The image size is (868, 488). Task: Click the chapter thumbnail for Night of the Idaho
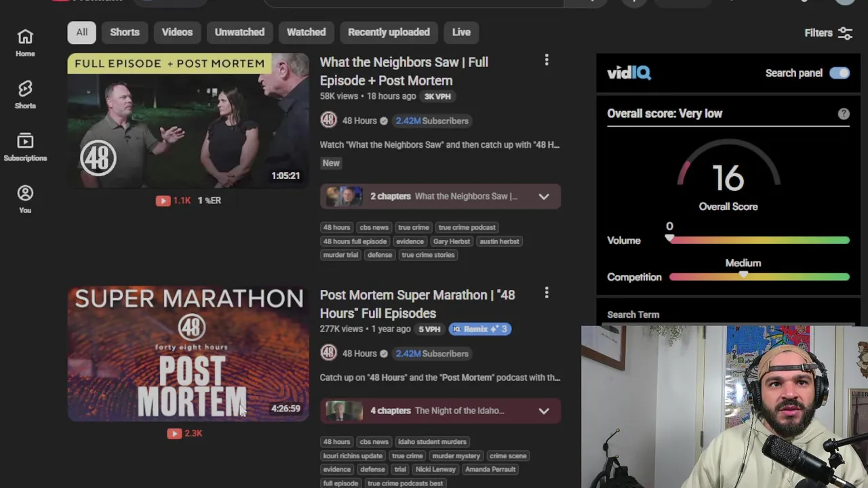pyautogui.click(x=344, y=410)
